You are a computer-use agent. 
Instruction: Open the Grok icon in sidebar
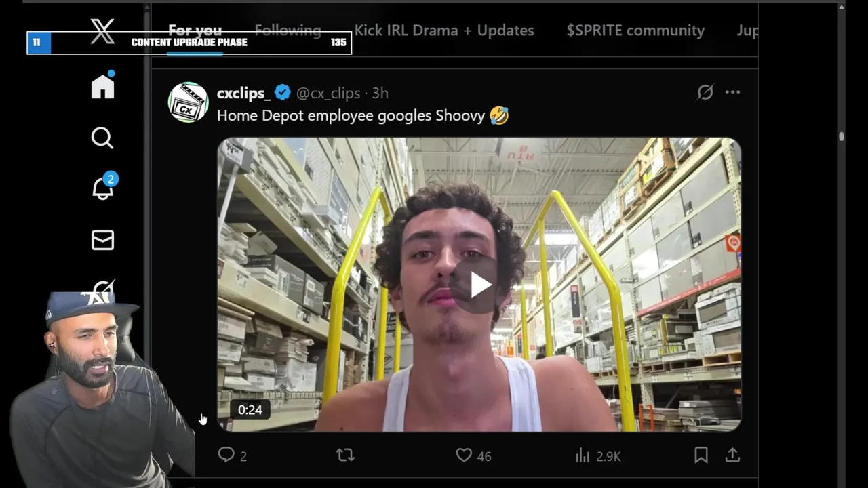(102, 290)
